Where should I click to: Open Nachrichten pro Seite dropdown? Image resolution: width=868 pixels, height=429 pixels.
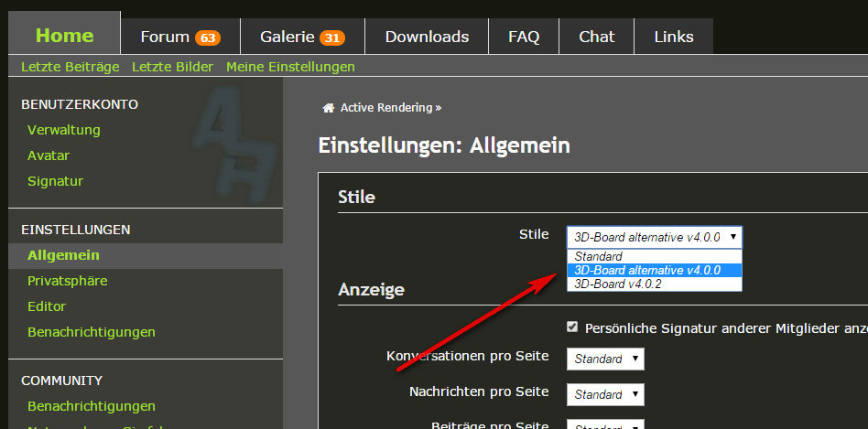point(605,395)
